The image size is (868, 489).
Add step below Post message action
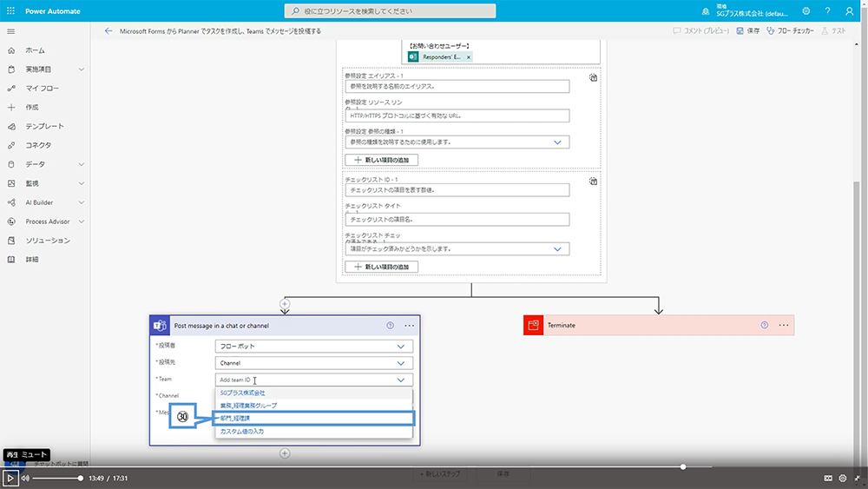point(285,453)
